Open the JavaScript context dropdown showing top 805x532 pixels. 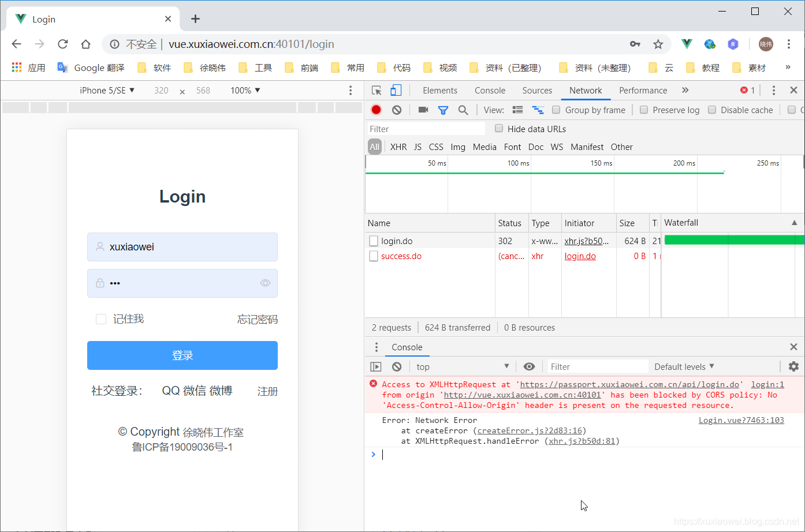tap(462, 366)
